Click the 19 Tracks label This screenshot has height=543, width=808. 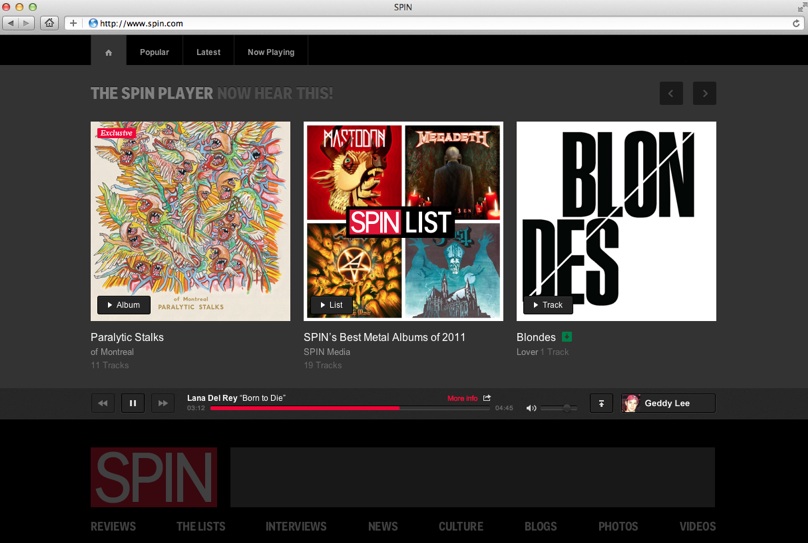tap(323, 365)
